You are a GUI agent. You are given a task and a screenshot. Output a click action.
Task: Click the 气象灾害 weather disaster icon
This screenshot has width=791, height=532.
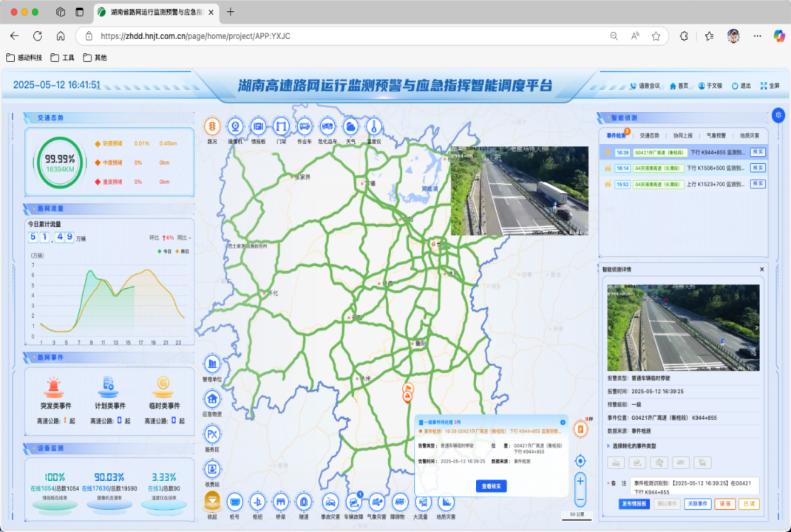click(377, 502)
